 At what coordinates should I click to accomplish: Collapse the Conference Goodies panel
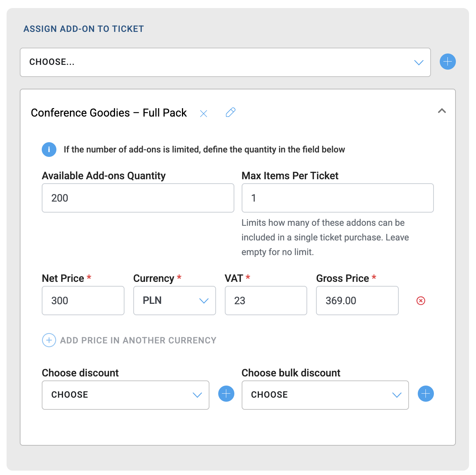442,111
